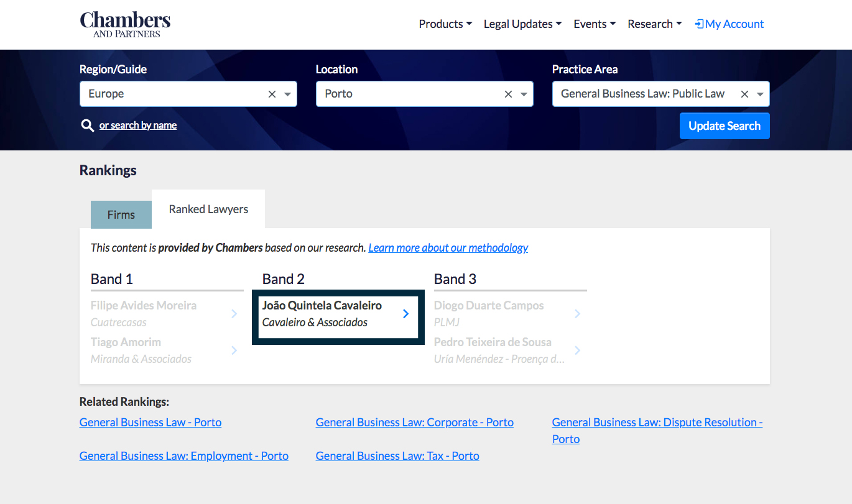852x504 pixels.
Task: Open General Business Law: Tax - Porto
Action: point(397,456)
